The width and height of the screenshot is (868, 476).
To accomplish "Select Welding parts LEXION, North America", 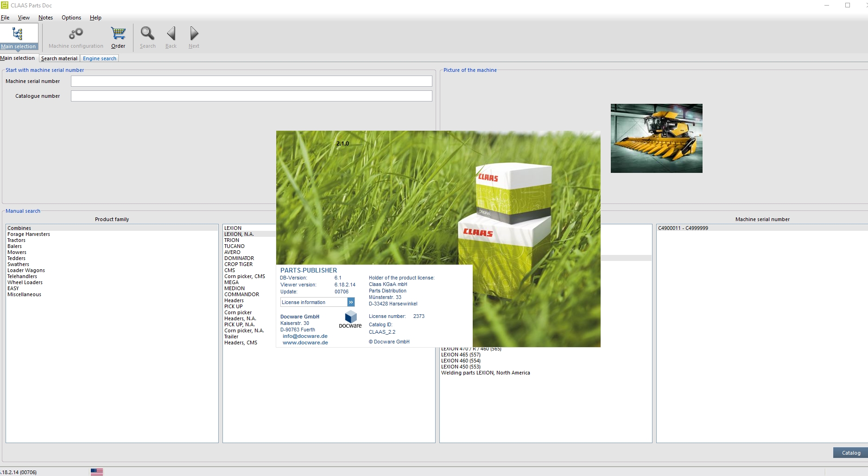I will [x=546, y=373].
